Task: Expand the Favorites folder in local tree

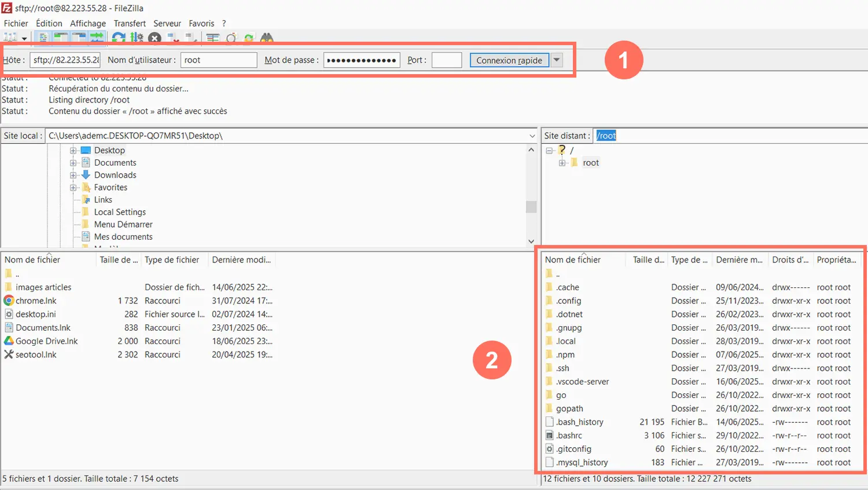Action: 73,188
